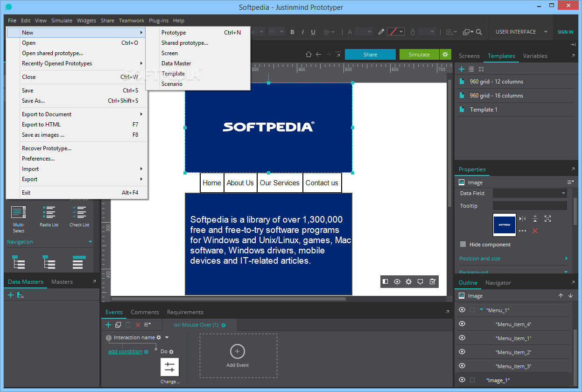Click the three dots browse image icon
The image size is (582, 392).
522,231
